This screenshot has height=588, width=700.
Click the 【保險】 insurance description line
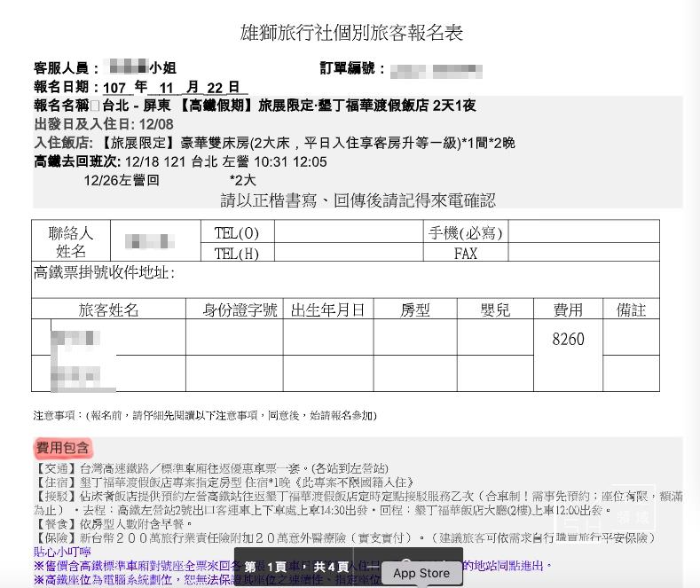(x=344, y=538)
